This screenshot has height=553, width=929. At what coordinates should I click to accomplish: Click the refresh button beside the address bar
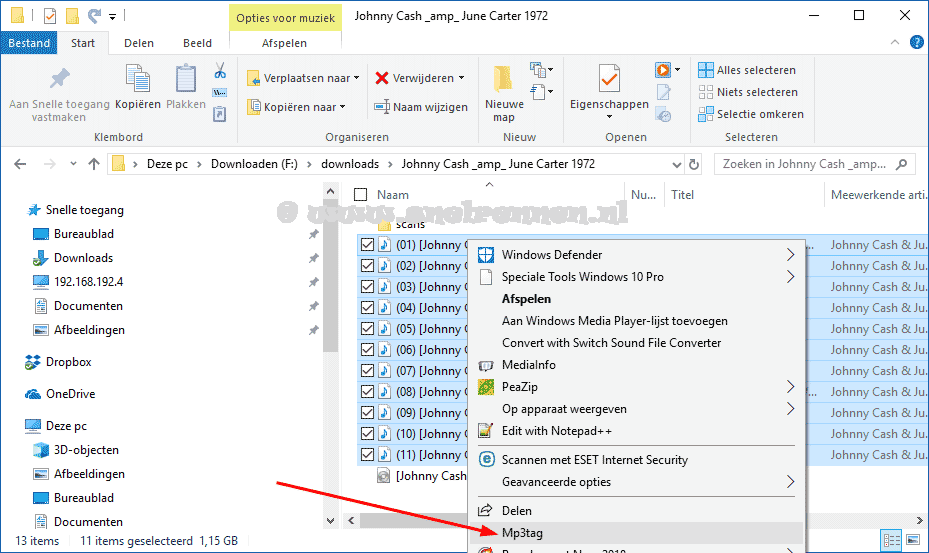click(694, 164)
